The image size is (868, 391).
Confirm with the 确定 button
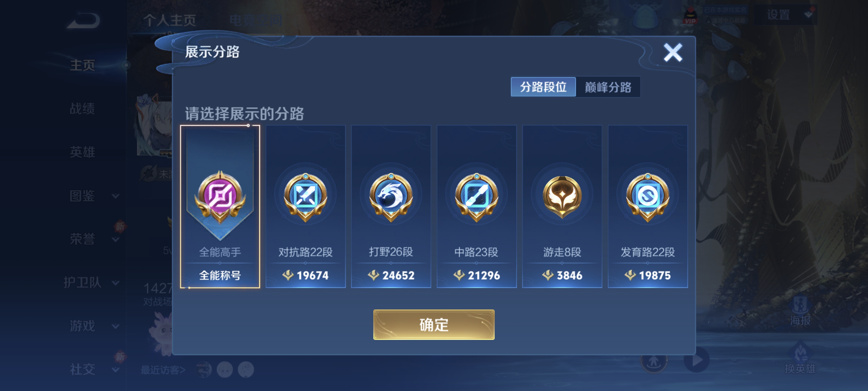(x=434, y=324)
